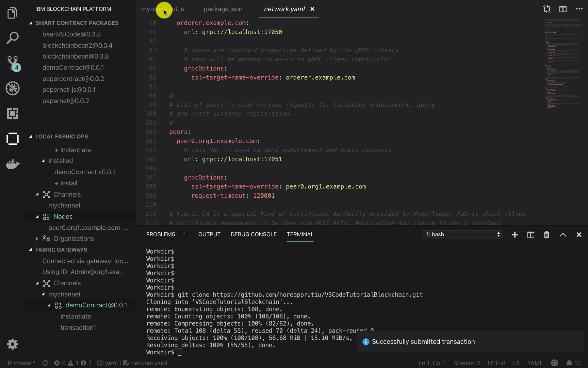Split the editor to the right
The image size is (588, 368).
coord(563,9)
